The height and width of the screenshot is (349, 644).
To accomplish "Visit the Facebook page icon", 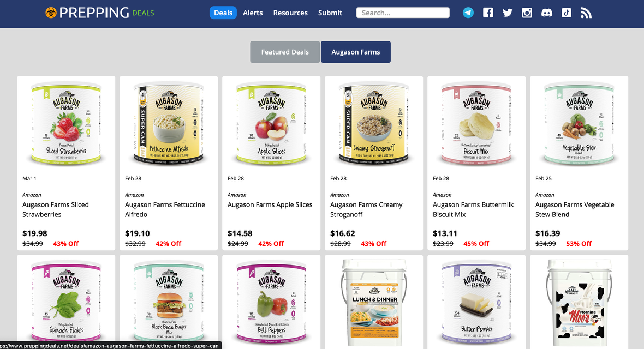I will pos(488,13).
